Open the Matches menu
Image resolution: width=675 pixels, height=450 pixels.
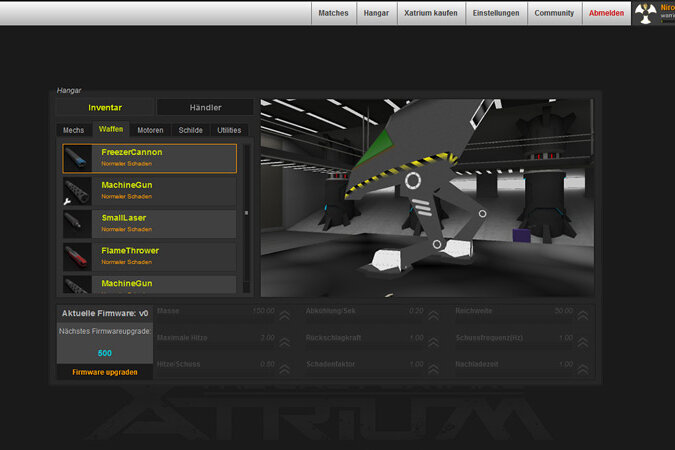click(334, 13)
